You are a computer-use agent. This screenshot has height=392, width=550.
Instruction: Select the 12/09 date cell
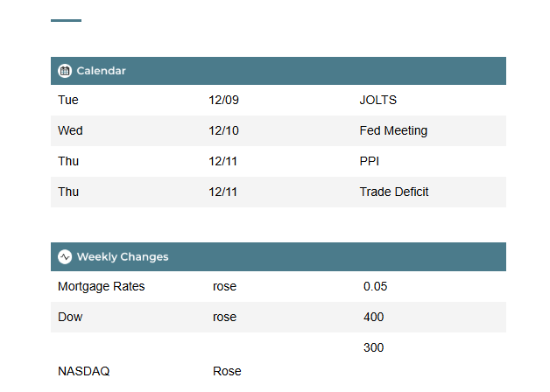[223, 100]
